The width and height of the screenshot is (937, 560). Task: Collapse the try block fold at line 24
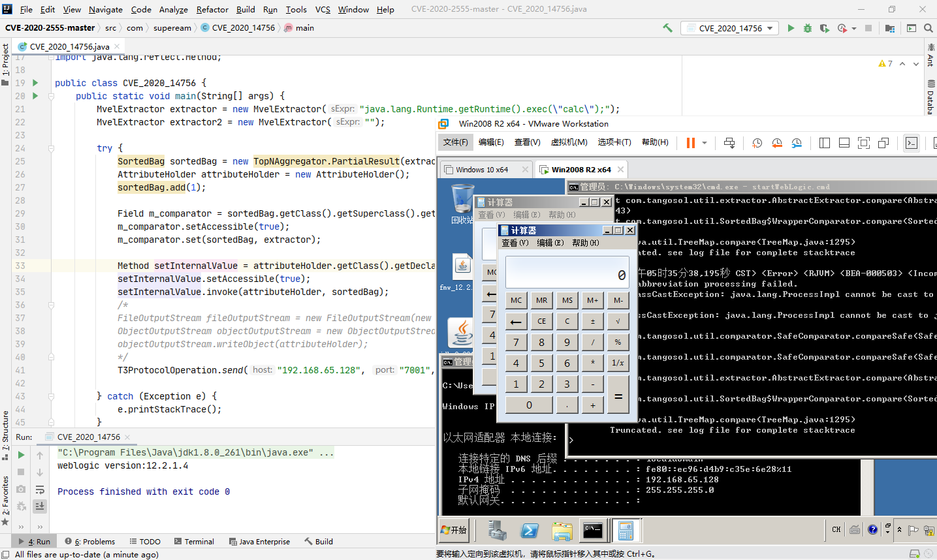[x=50, y=148]
